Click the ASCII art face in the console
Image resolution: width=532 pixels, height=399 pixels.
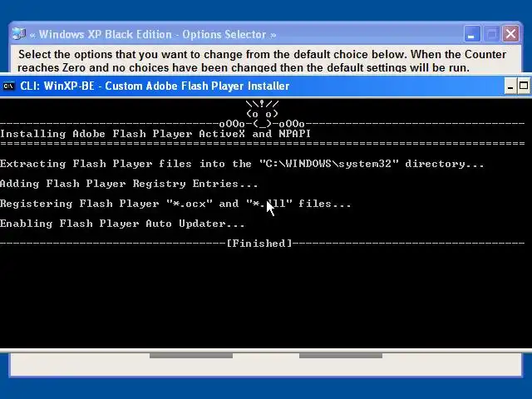[x=262, y=113]
